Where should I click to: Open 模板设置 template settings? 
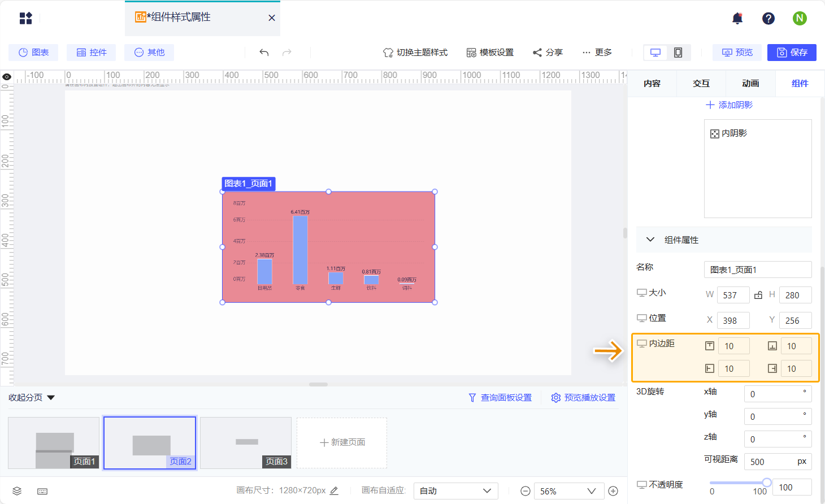point(490,53)
